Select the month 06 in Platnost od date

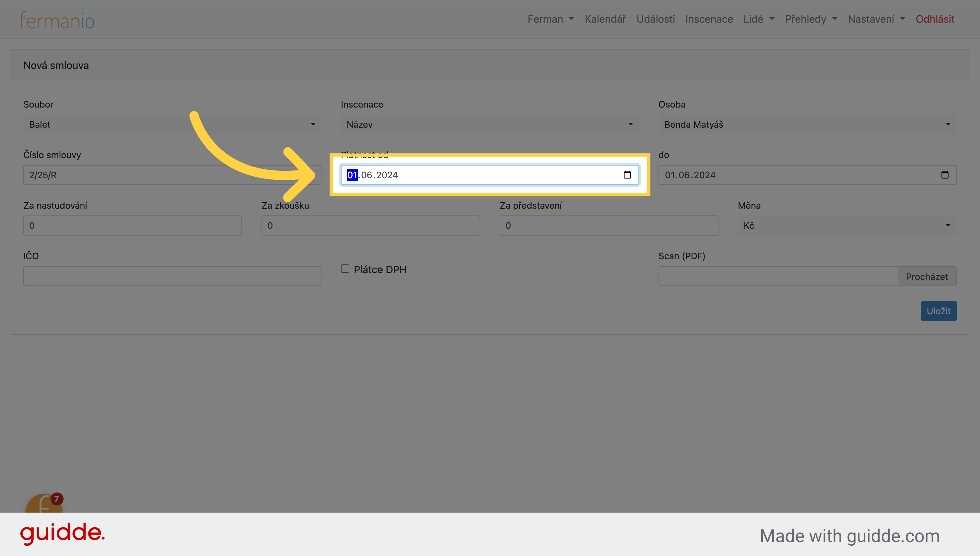[367, 175]
